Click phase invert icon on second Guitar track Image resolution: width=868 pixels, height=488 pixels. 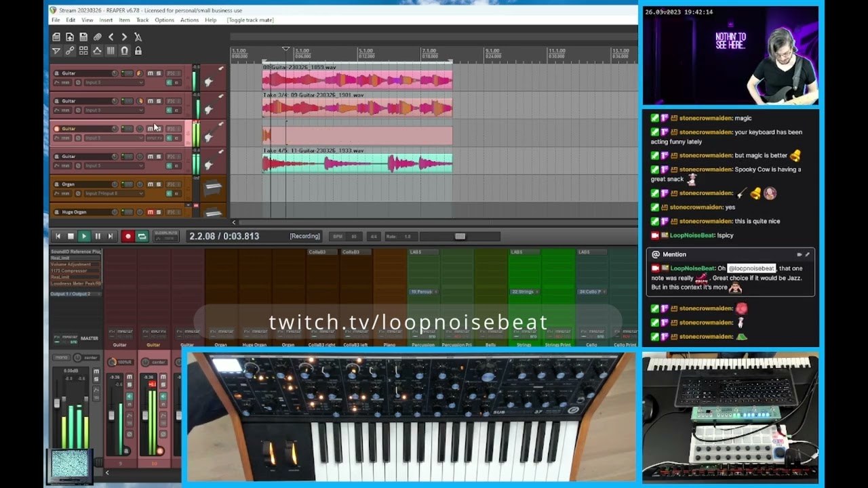pos(78,110)
